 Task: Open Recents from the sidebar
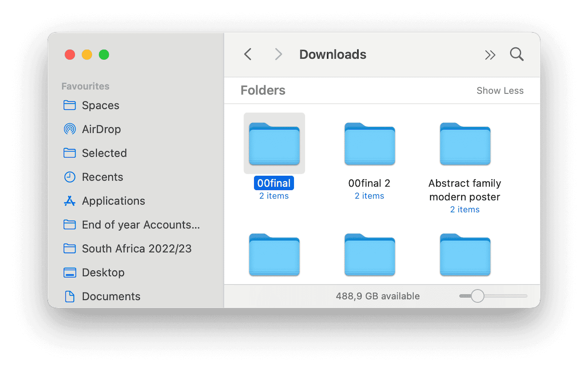pos(102,177)
